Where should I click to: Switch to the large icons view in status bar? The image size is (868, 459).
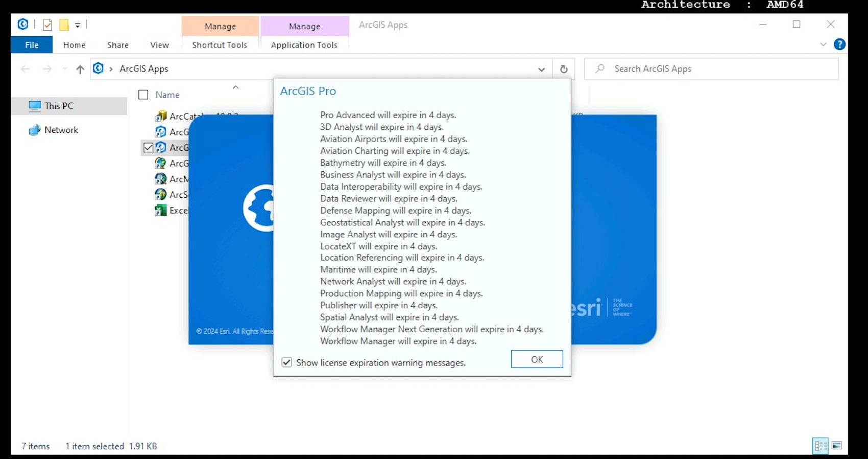pos(837,446)
